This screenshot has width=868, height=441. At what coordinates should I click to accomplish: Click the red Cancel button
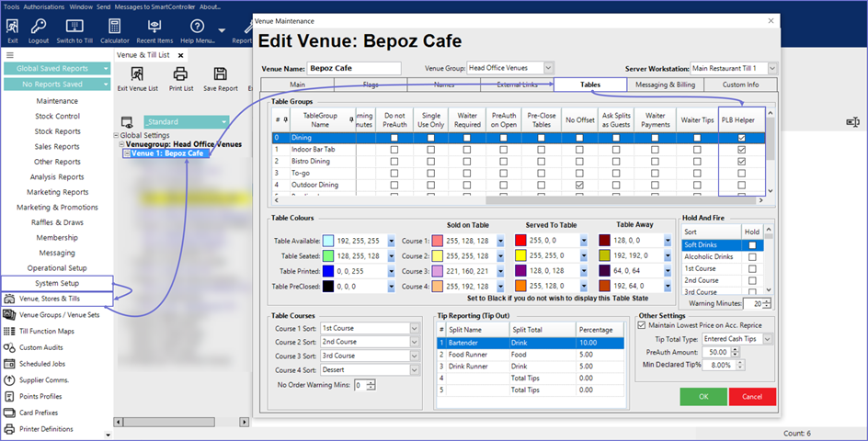click(x=751, y=396)
